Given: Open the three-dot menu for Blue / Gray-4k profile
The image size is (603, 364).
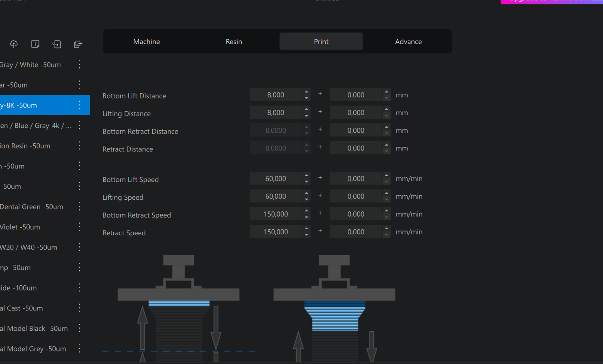Looking at the screenshot, I should coord(79,125).
